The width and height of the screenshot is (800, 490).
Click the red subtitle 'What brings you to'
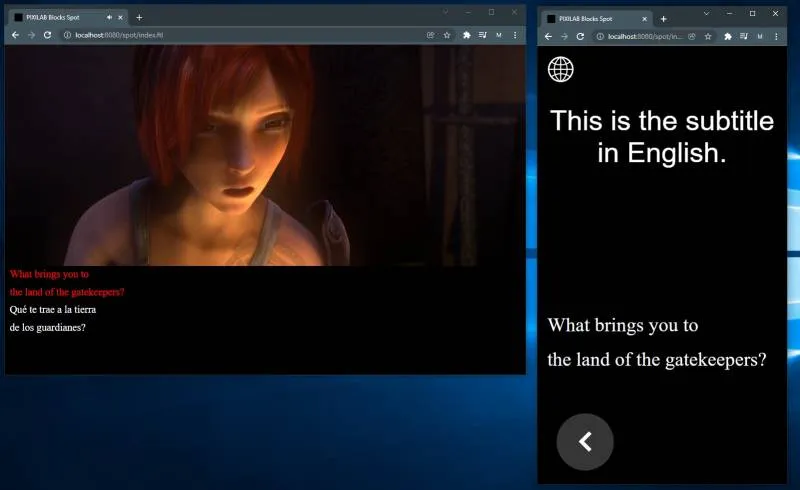49,274
